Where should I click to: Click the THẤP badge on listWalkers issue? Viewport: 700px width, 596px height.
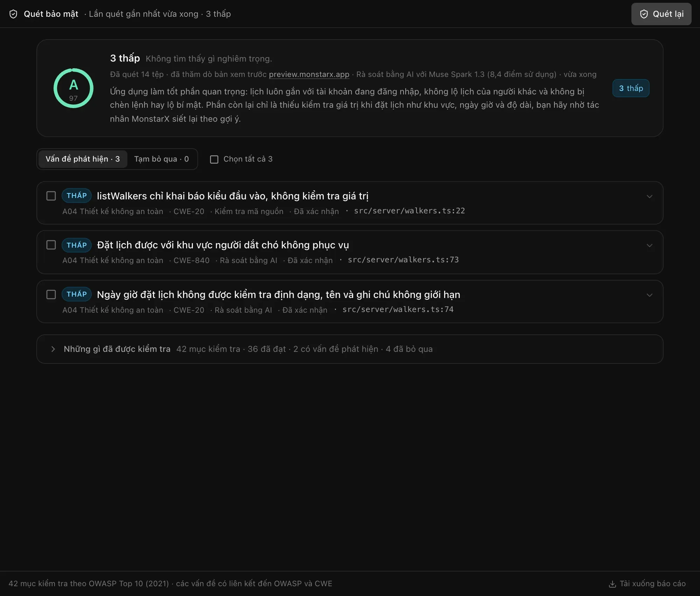[x=77, y=196]
